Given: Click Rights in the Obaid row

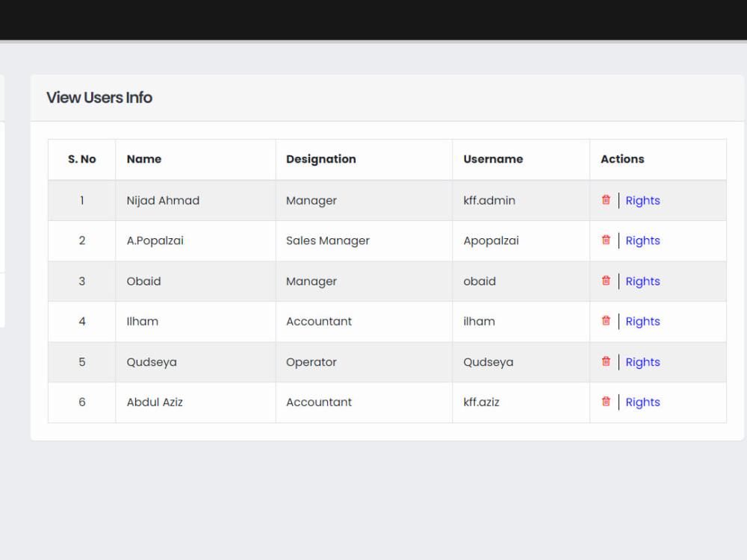Looking at the screenshot, I should [642, 281].
